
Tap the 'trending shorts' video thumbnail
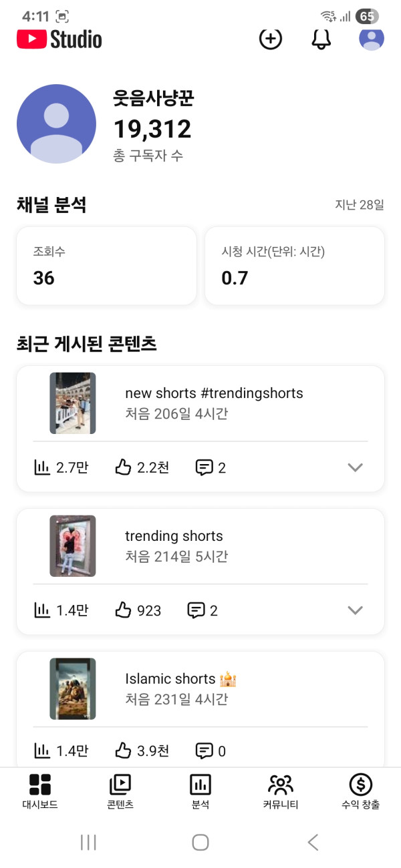[x=73, y=546]
